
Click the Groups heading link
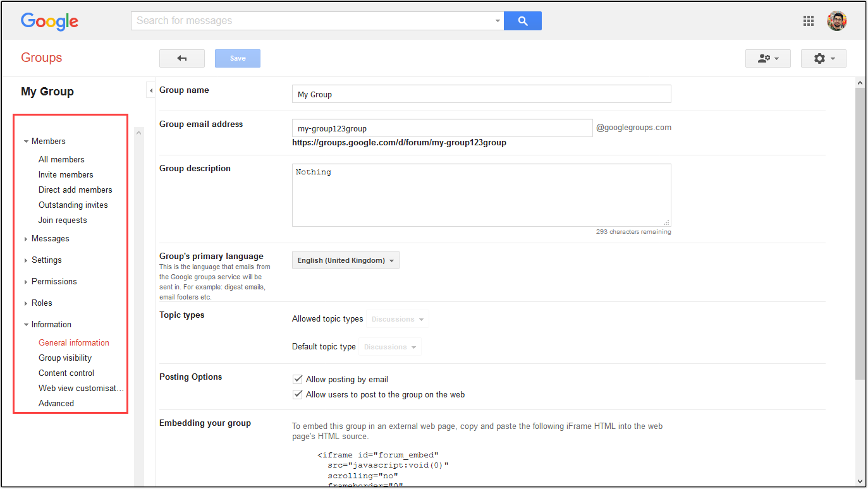click(x=41, y=57)
